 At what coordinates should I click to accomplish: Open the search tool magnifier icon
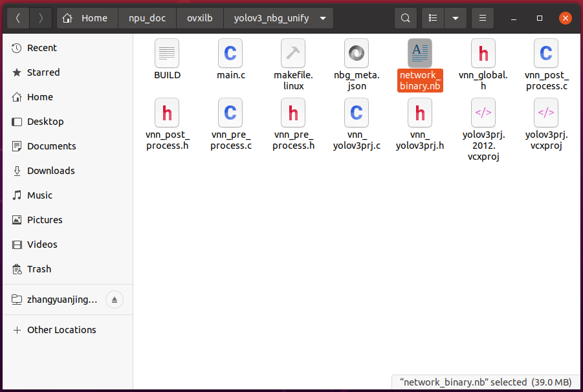click(x=405, y=18)
